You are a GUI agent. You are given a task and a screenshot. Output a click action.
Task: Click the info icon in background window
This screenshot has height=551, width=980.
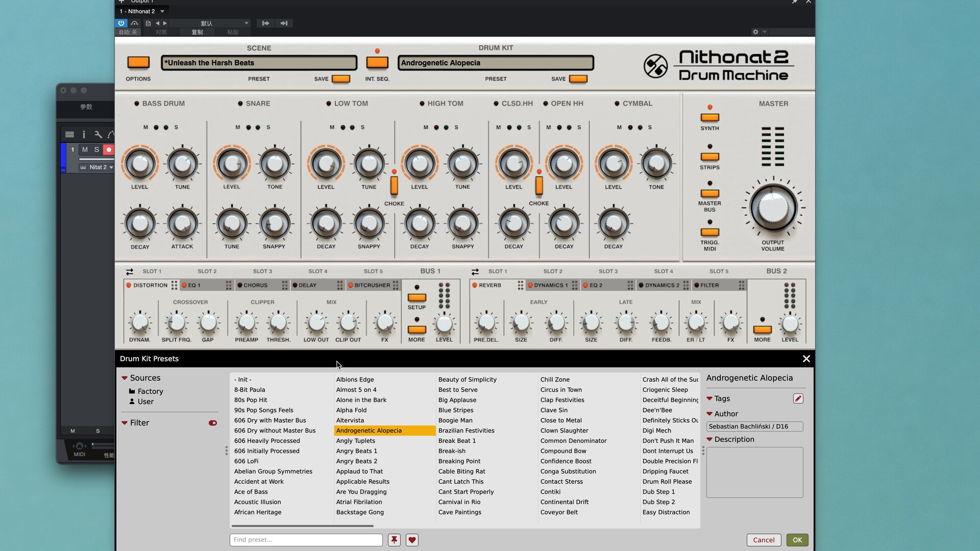(84, 135)
